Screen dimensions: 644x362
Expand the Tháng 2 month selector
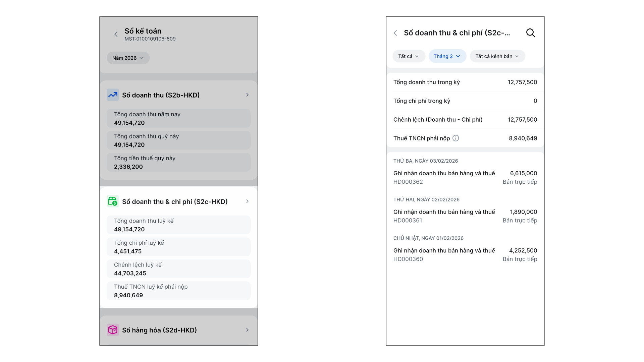(447, 56)
